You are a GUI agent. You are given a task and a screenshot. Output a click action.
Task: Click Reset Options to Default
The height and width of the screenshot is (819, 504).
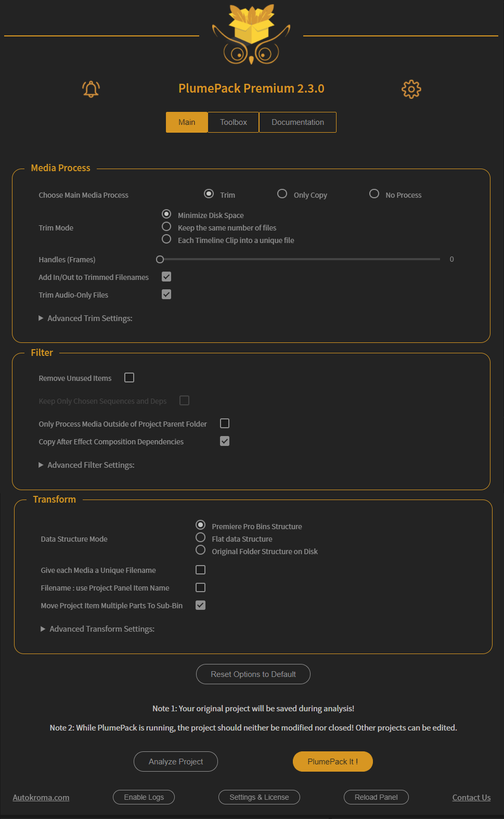click(x=253, y=674)
